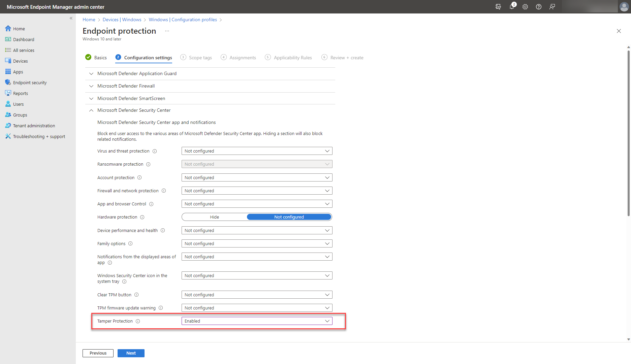Set Hardware protection to Not configured

[289, 217]
